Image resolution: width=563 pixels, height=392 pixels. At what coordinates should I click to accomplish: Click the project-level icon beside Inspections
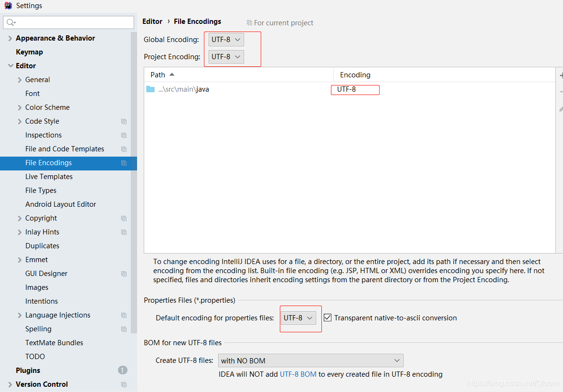tap(124, 135)
